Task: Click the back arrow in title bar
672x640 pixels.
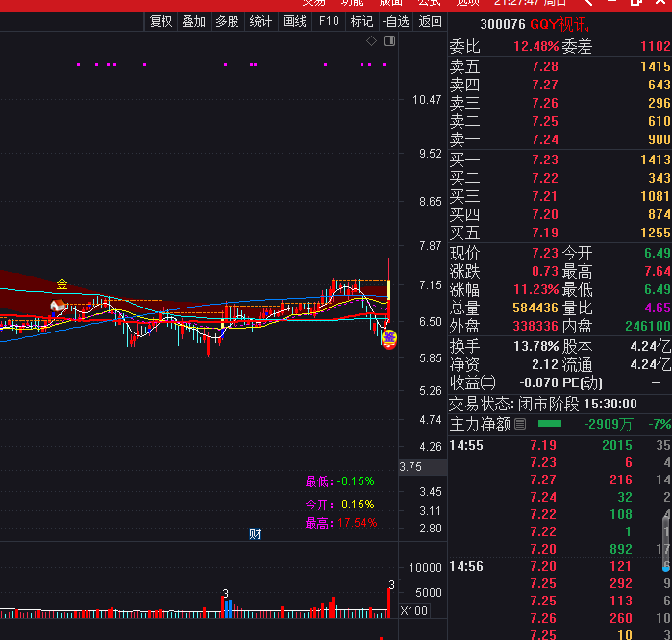Action: coord(587,3)
